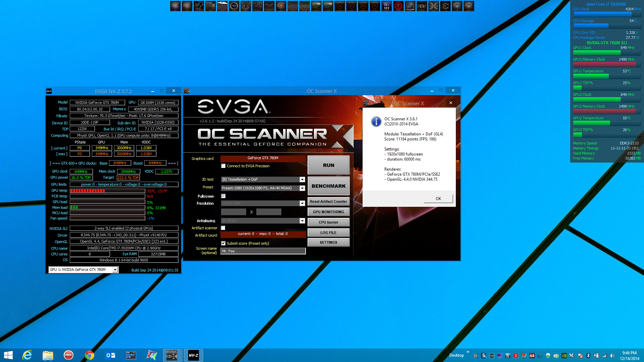The height and width of the screenshot is (362, 644).
Task: Click the GPU temp bar in NV-Z
Action: (107, 191)
